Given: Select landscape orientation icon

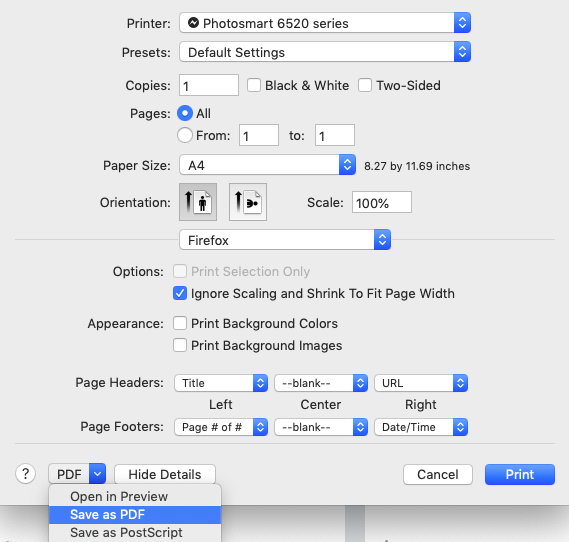Looking at the screenshot, I should (248, 202).
